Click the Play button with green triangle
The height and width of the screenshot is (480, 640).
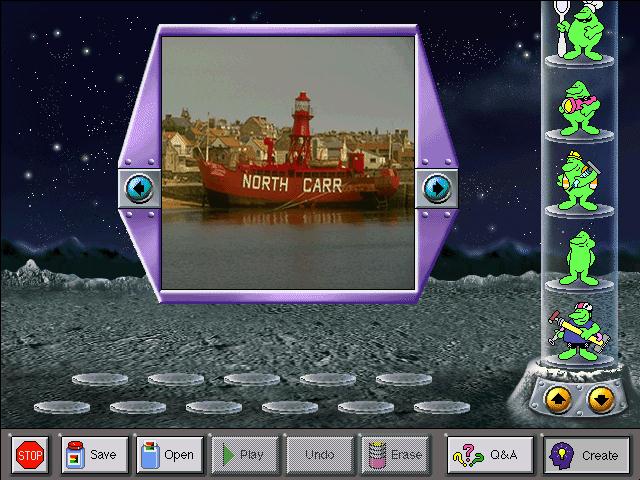(x=245, y=455)
